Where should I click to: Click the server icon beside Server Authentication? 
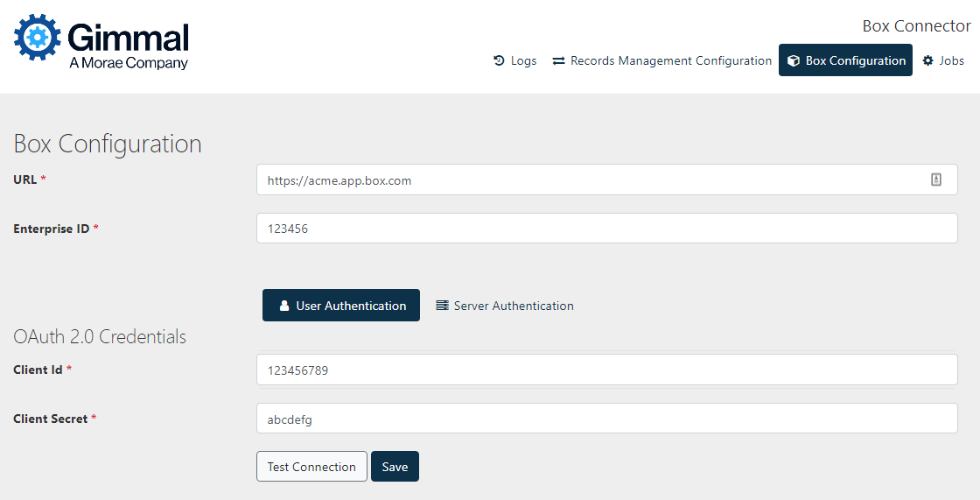(442, 306)
